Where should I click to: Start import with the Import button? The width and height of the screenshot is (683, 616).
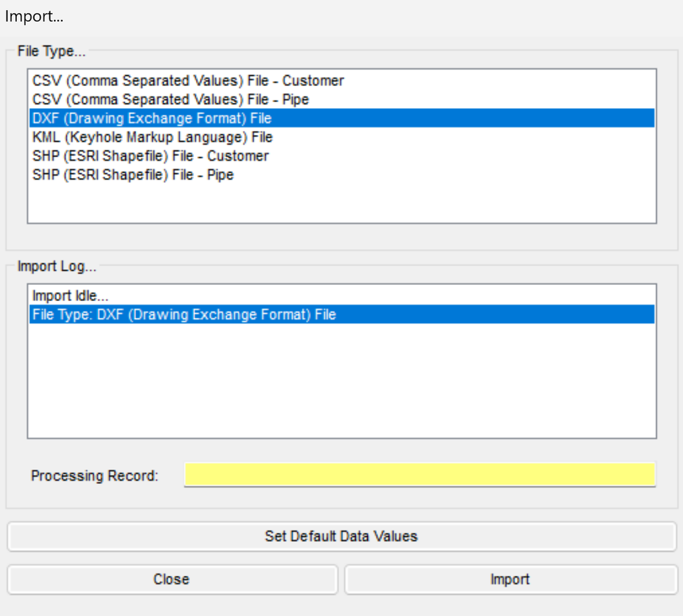(x=510, y=579)
